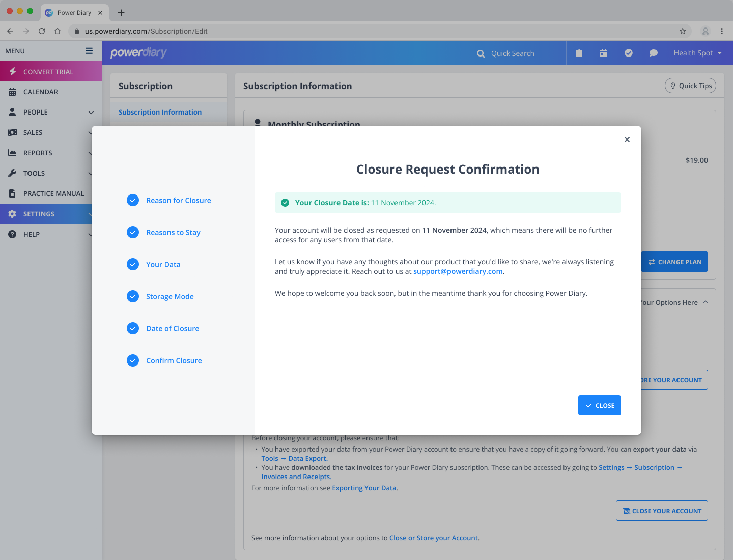Click the support@powerdiary.com email link
Viewport: 733px width, 560px height.
click(x=458, y=271)
